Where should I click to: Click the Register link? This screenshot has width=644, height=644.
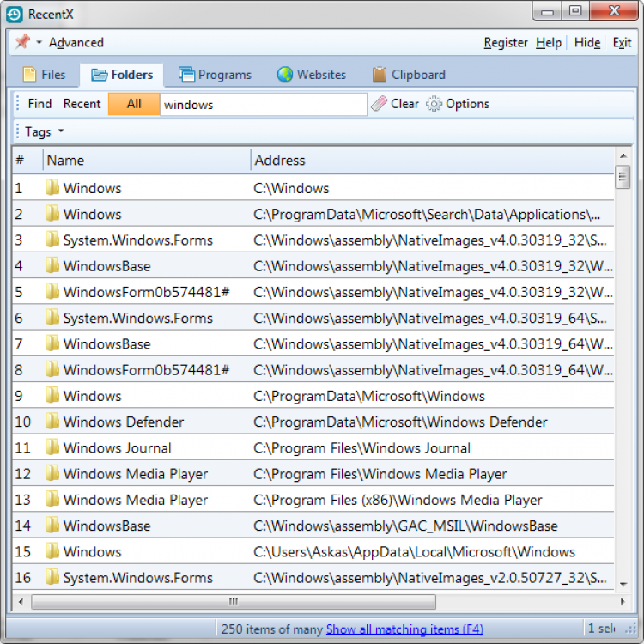(506, 42)
